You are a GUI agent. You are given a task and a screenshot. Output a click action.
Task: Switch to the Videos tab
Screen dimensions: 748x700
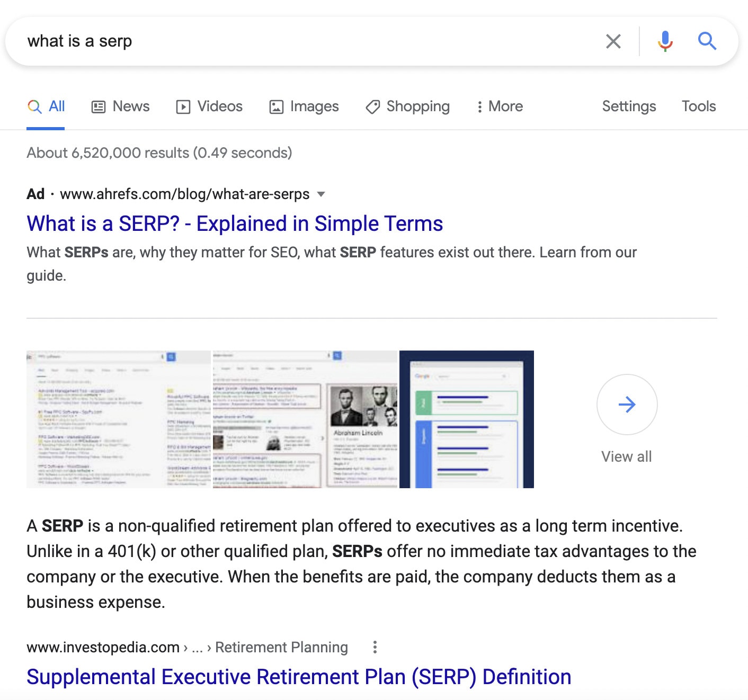click(x=209, y=106)
